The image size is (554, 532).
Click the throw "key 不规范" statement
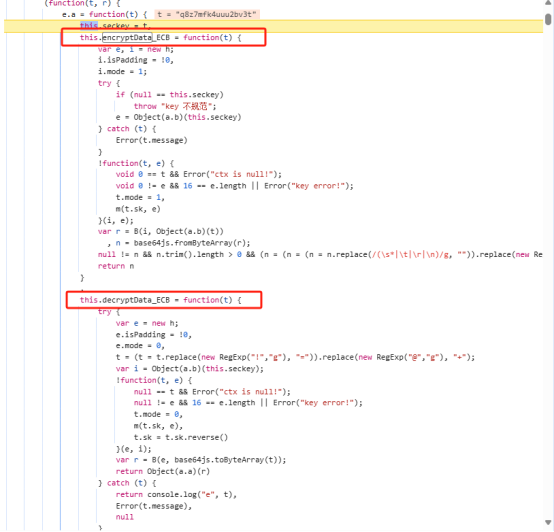[x=175, y=106]
